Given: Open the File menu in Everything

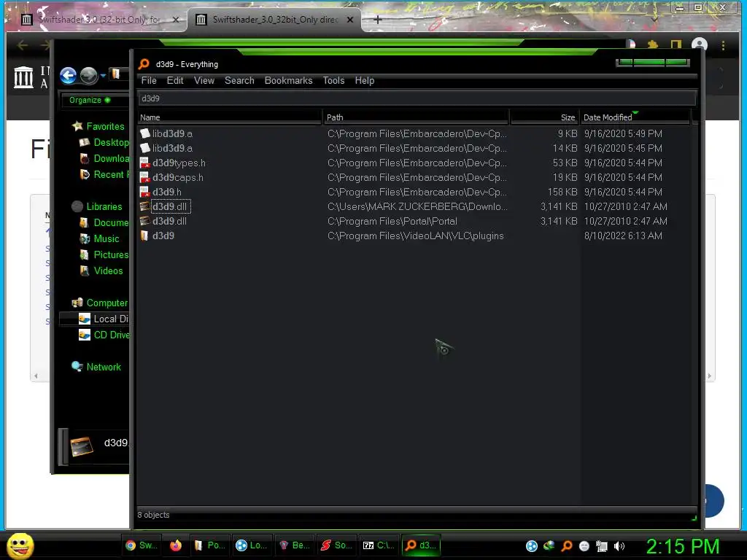Looking at the screenshot, I should click(x=149, y=80).
